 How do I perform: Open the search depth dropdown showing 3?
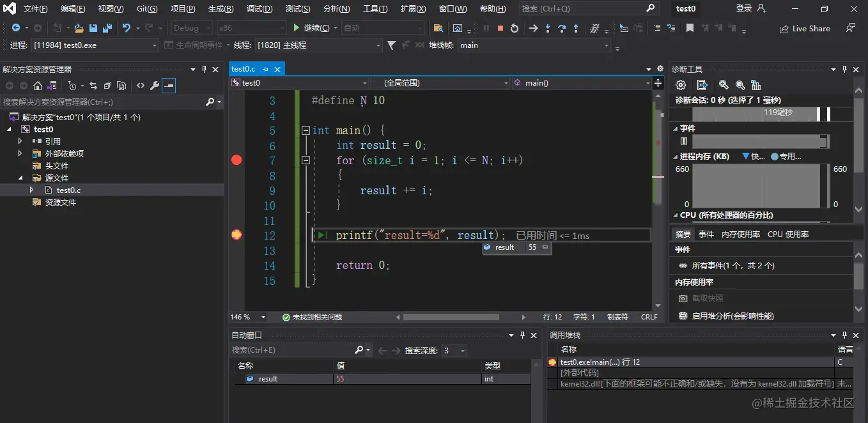[x=454, y=350]
